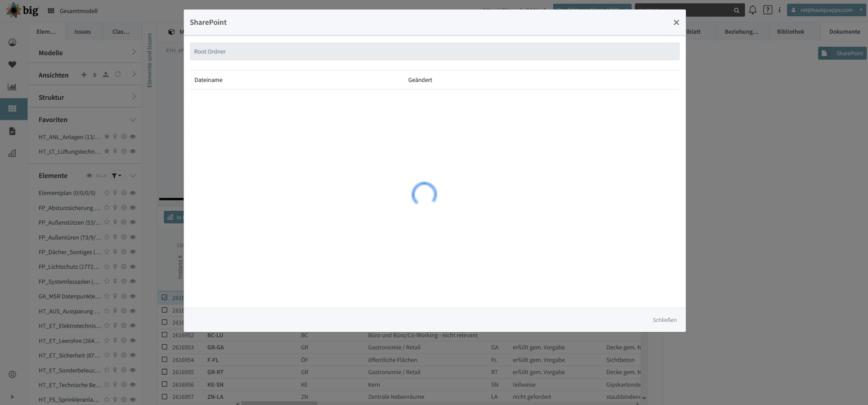The height and width of the screenshot is (405, 868).
Task: Click target icon of FP_Außenstützen row
Action: point(124,222)
